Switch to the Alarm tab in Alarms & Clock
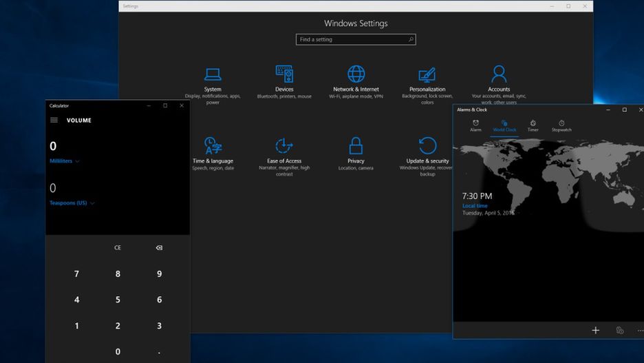The image size is (644, 363). (475, 126)
